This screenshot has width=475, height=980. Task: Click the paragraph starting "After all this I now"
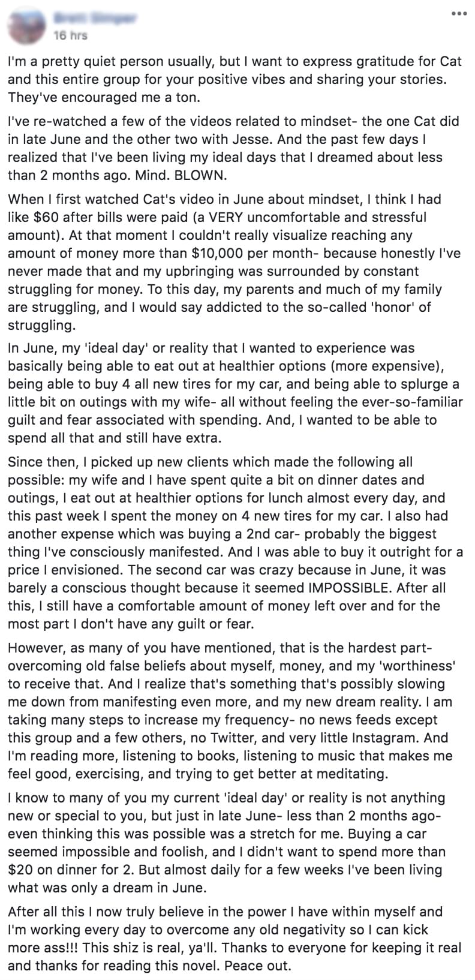[234, 939]
